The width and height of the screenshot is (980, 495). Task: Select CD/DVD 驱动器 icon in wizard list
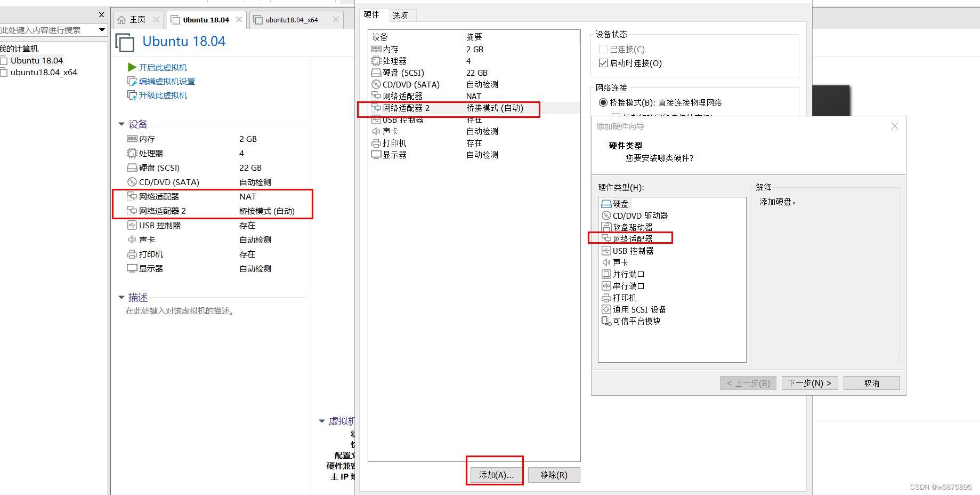click(x=606, y=215)
